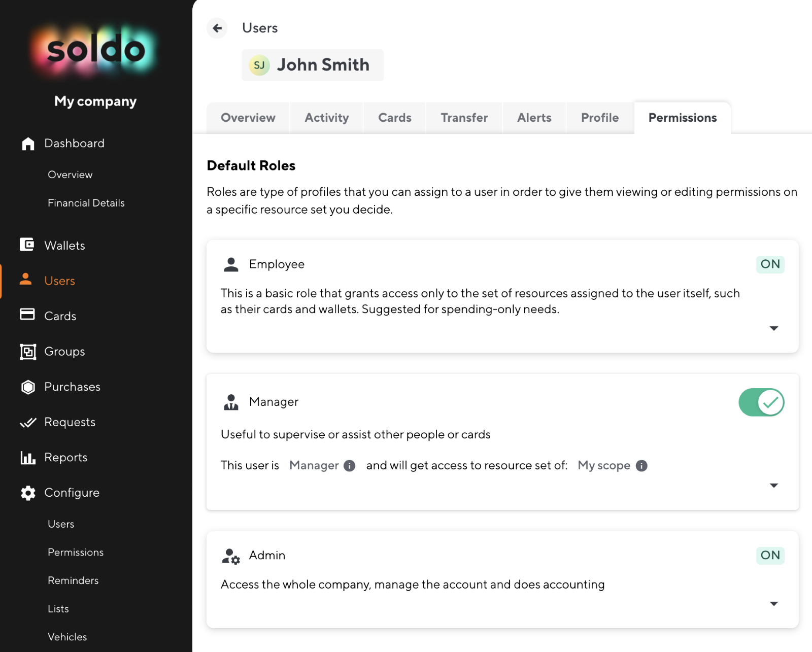This screenshot has width=812, height=652.
Task: Click the John Smith SJ avatar
Action: point(259,65)
